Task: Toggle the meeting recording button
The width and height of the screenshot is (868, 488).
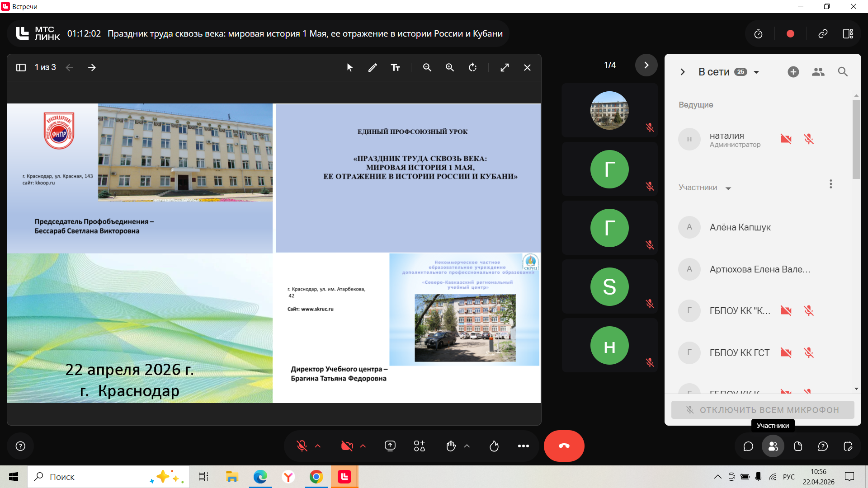Action: coord(790,34)
